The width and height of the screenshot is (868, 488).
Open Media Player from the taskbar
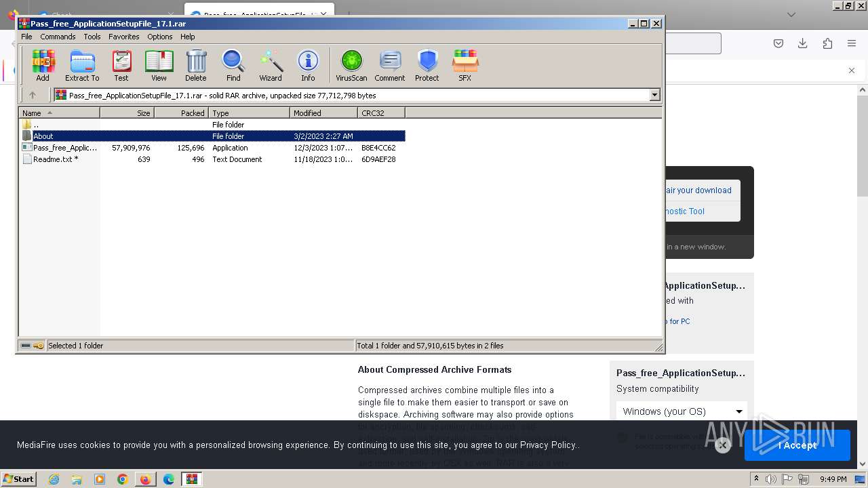[x=100, y=479]
